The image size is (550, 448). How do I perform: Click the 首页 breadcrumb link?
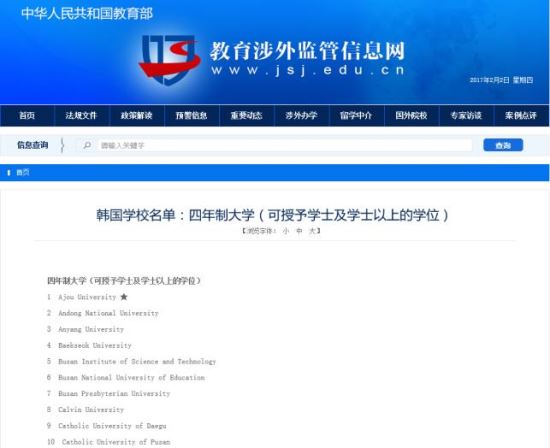tap(23, 172)
